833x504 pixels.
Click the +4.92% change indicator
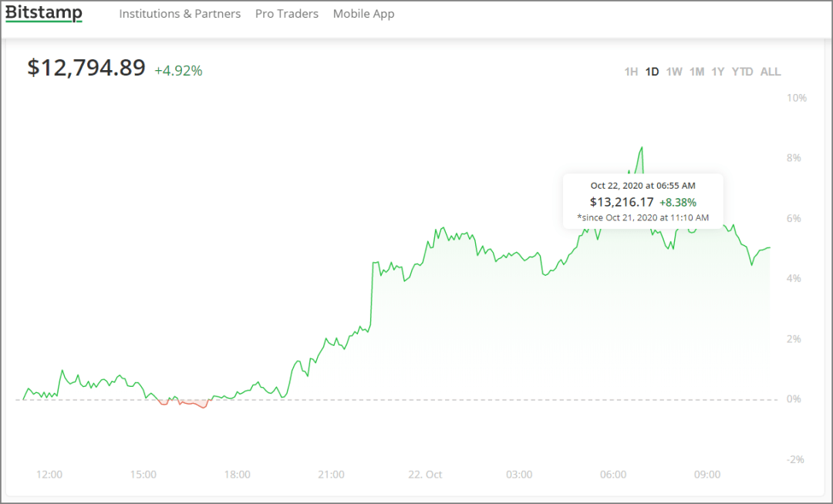(178, 71)
